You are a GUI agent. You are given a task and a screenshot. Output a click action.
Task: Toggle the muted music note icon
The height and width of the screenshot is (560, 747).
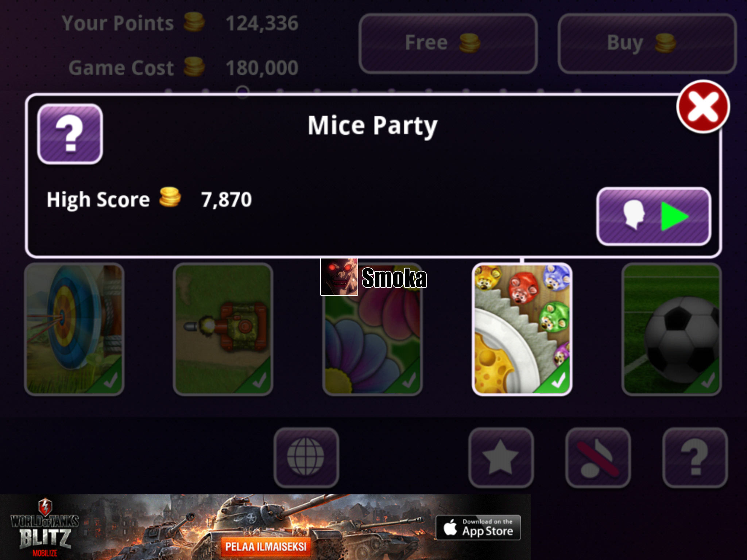(x=598, y=457)
